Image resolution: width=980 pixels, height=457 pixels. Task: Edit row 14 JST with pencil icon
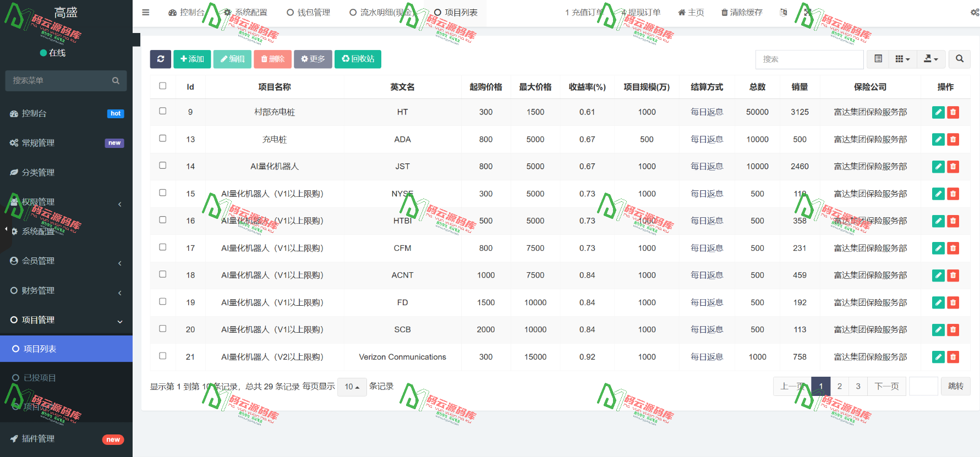(938, 167)
